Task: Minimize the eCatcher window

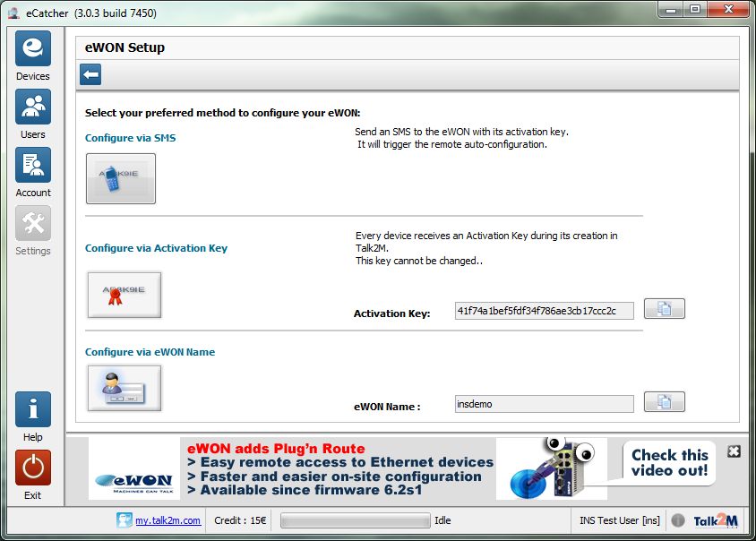Action: (670, 9)
